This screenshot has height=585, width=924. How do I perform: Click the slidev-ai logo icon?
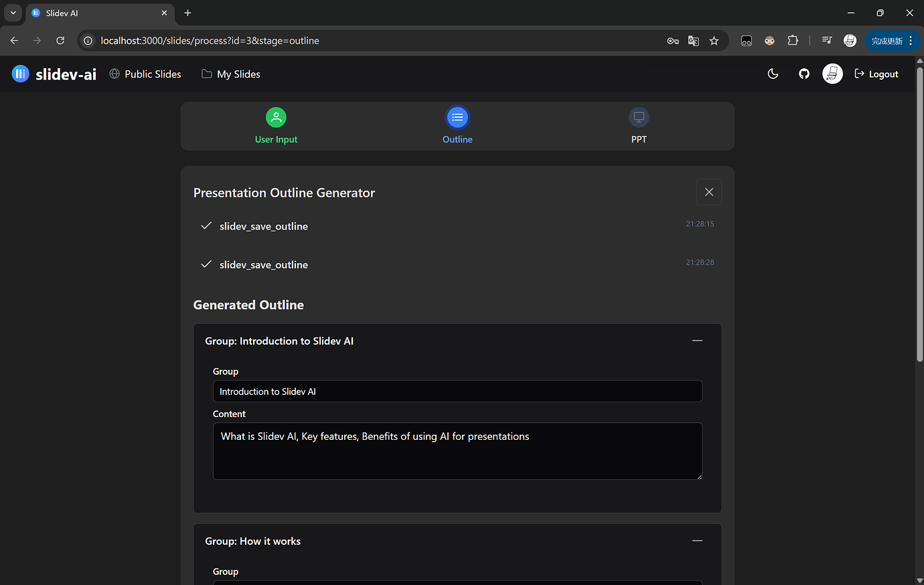(21, 74)
